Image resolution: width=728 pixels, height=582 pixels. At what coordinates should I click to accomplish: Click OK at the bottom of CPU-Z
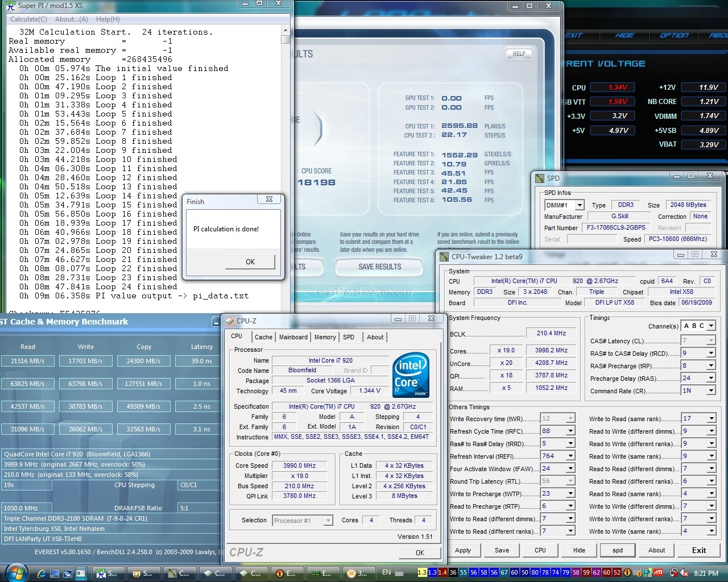click(420, 552)
